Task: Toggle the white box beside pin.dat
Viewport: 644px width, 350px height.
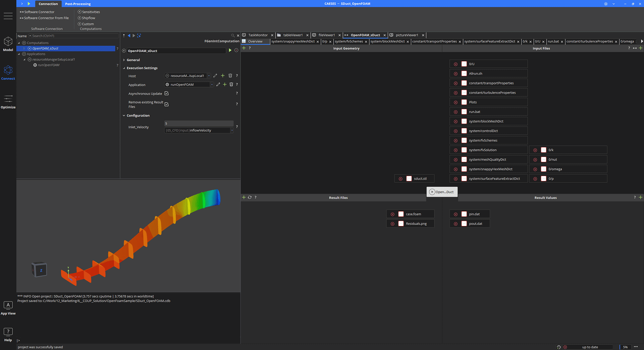Action: point(464,214)
